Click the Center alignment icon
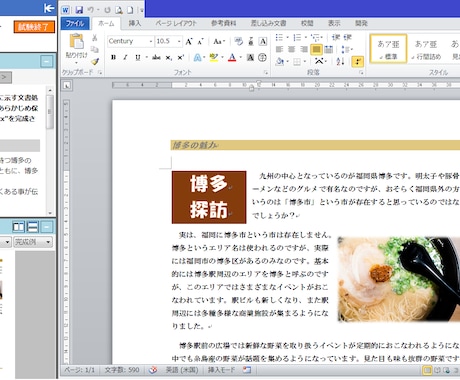The image size is (460, 380). (291, 49)
